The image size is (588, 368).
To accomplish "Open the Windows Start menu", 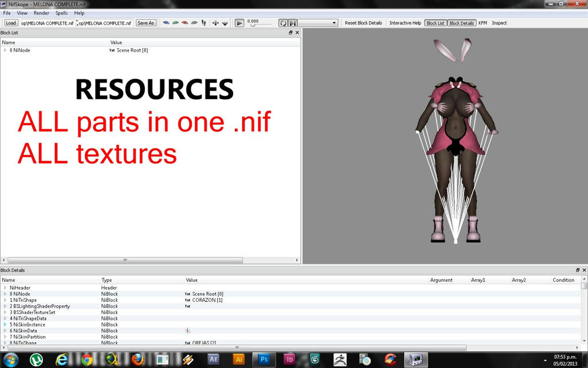I will 10,360.
